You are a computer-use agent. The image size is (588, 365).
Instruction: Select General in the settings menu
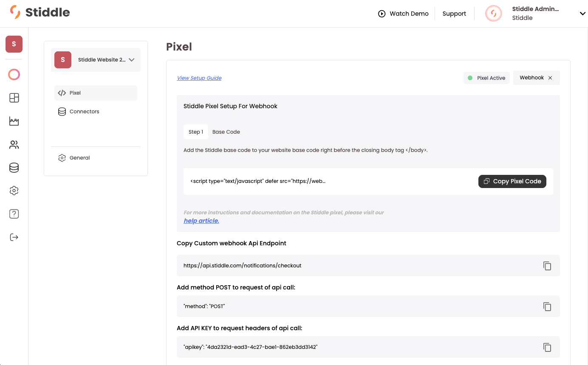[x=96, y=158]
